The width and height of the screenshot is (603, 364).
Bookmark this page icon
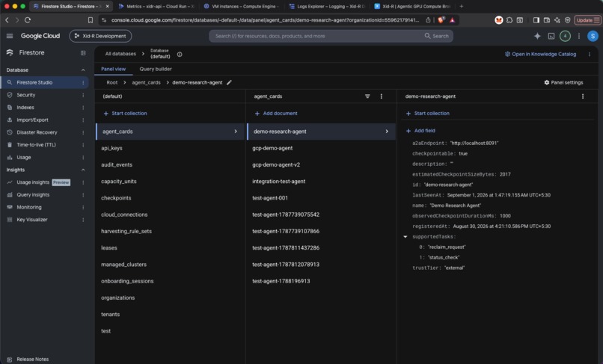point(91,20)
